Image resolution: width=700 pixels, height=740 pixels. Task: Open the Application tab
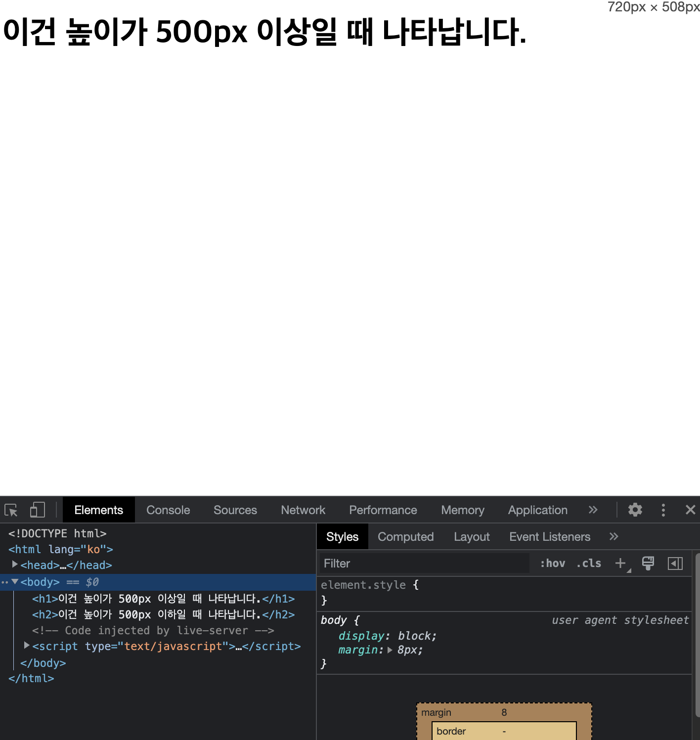pos(538,510)
